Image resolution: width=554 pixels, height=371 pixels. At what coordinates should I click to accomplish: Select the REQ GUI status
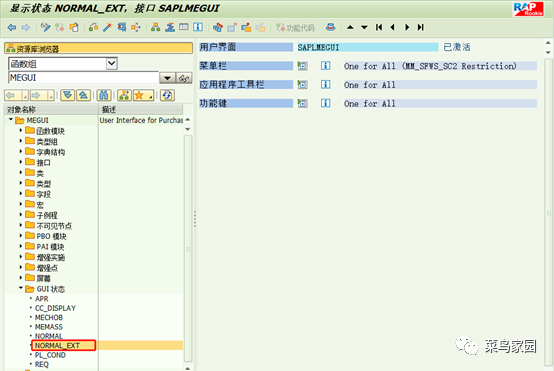click(x=42, y=364)
